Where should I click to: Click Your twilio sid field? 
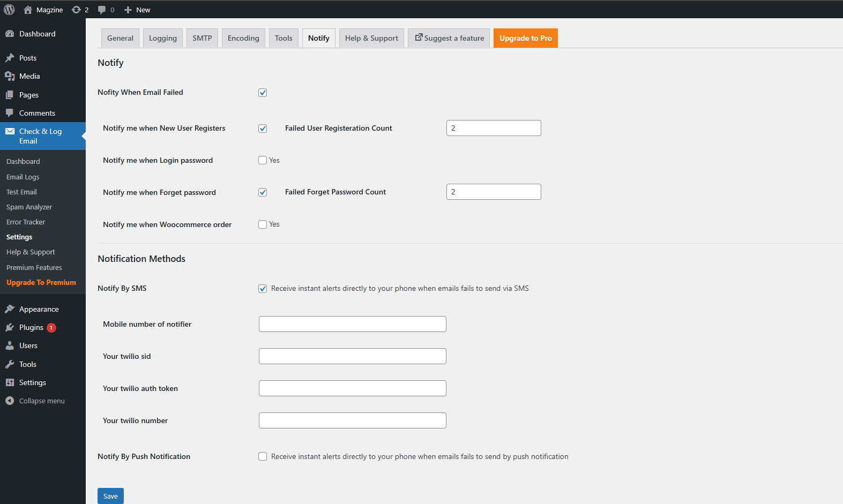pyautogui.click(x=353, y=356)
